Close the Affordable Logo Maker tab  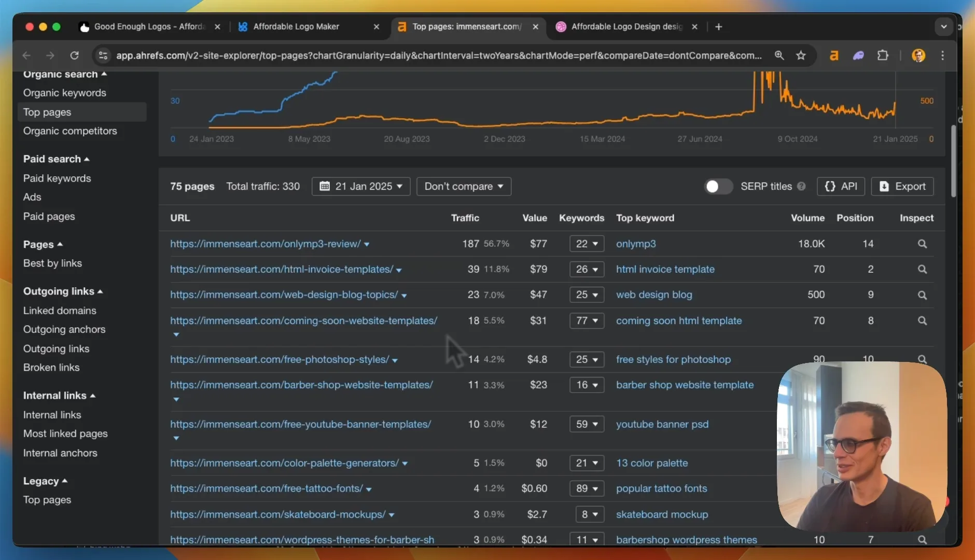[x=377, y=26]
